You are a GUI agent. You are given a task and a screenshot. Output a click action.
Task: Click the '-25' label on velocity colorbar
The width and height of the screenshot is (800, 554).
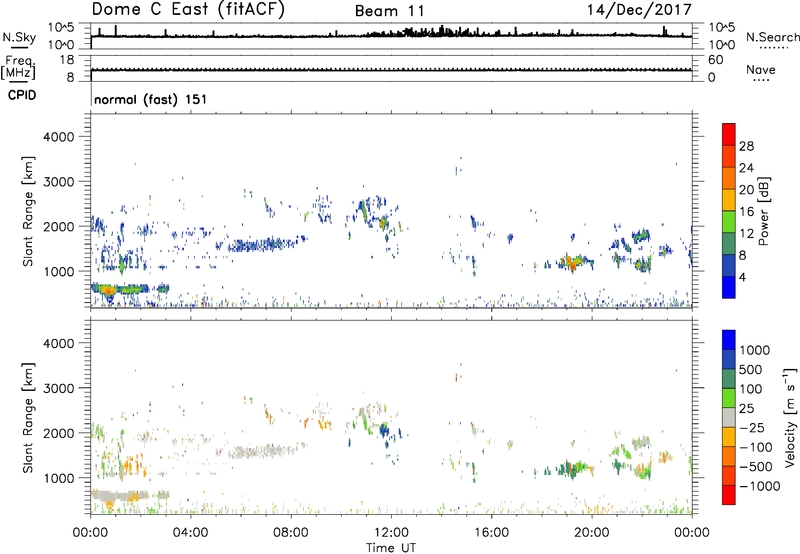[750, 428]
